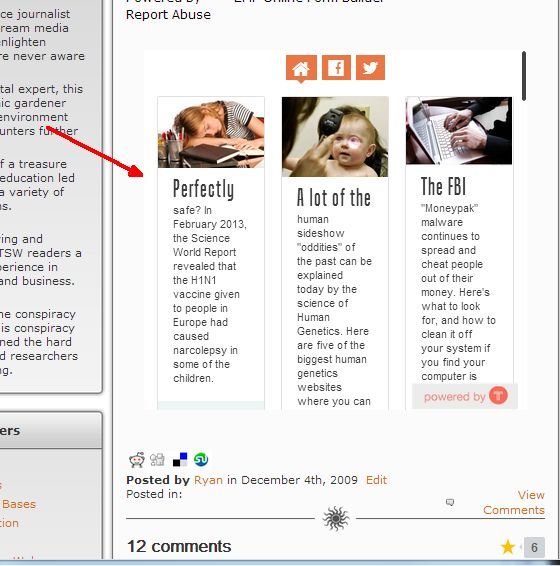Screen dimensions: 560x566
Task: Grab the widget's vertical scrollbar thumb
Action: (x=524, y=76)
